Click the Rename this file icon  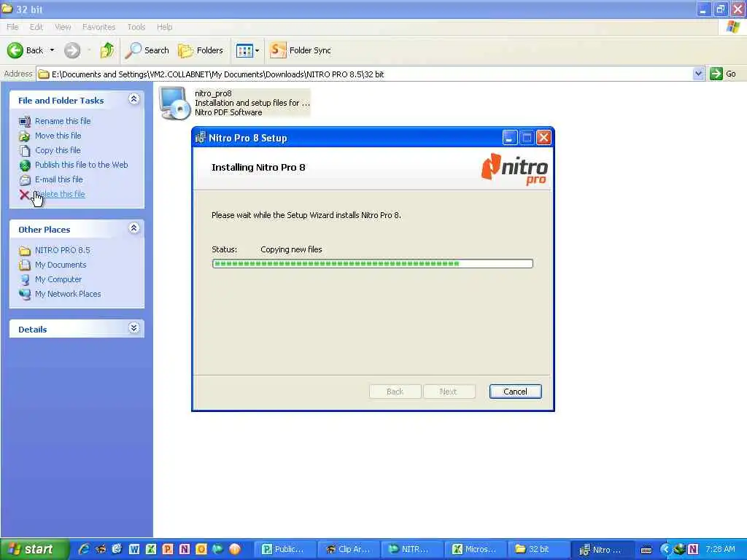[x=25, y=122]
